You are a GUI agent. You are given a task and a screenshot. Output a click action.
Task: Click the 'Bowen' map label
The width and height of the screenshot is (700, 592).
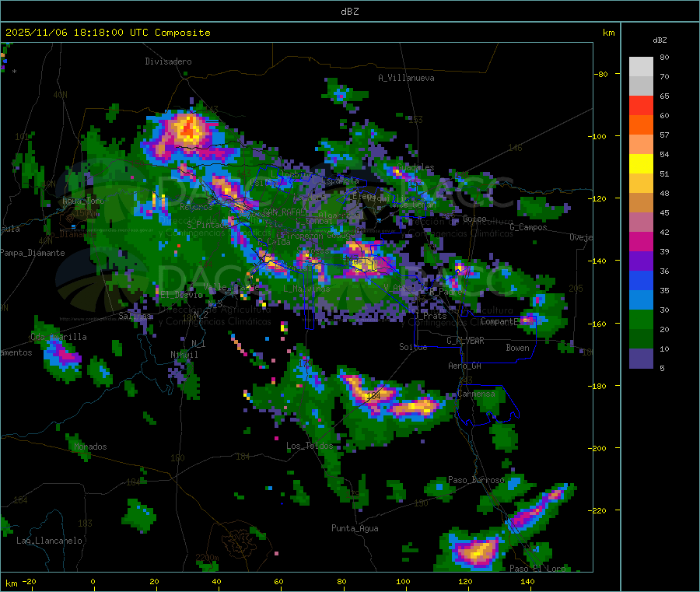tap(518, 348)
